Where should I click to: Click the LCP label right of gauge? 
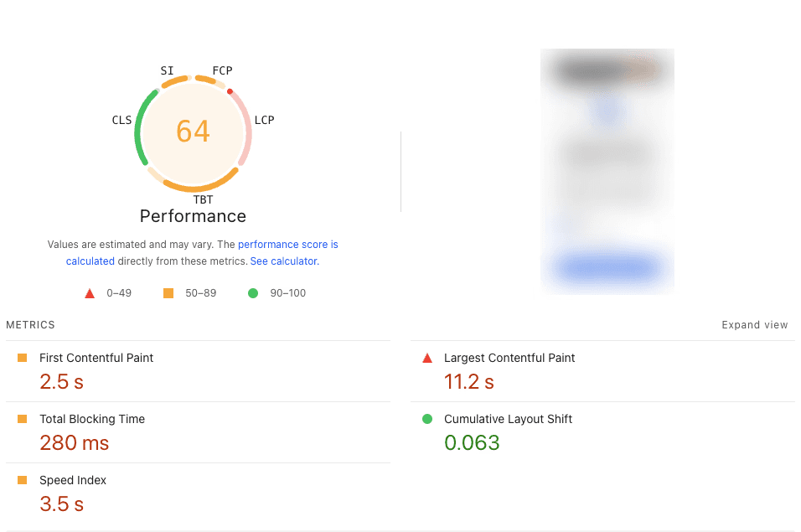coord(264,120)
